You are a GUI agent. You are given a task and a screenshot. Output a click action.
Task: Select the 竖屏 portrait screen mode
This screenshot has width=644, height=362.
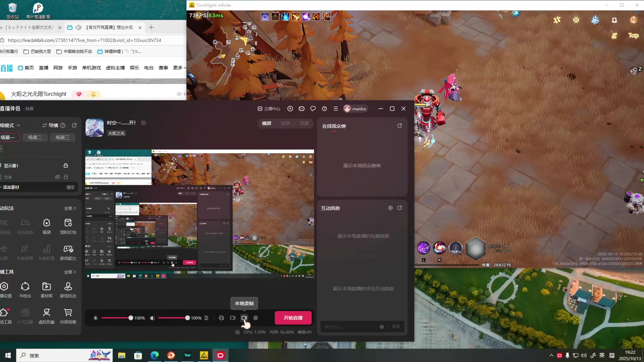(x=285, y=123)
